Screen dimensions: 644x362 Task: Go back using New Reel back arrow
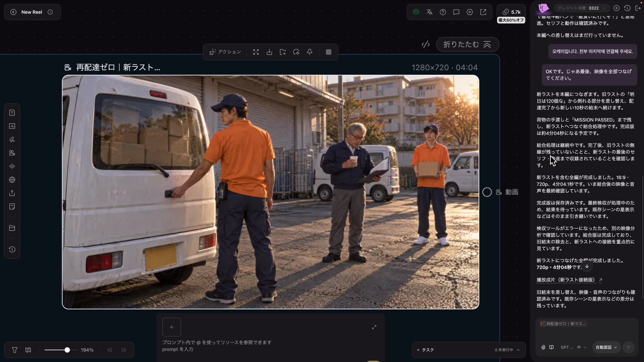click(x=13, y=12)
